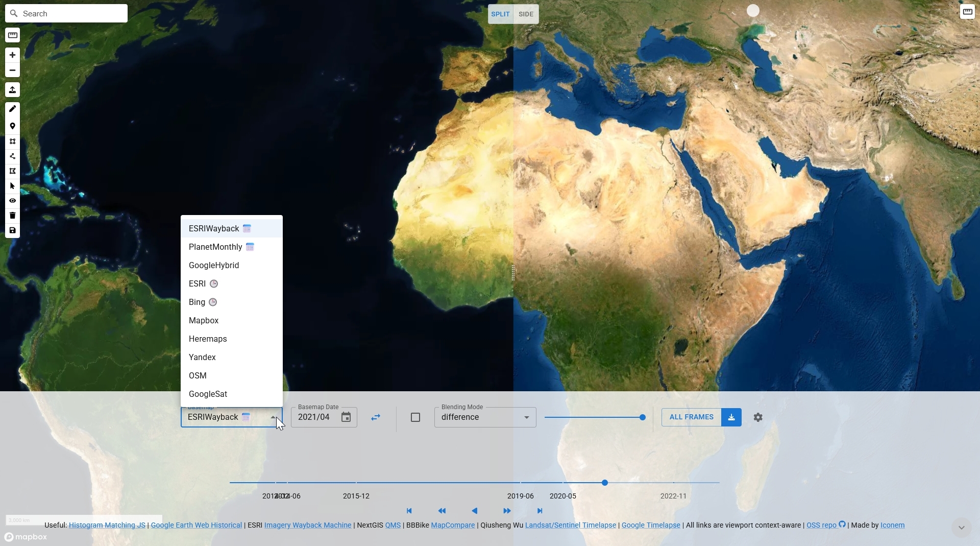The width and height of the screenshot is (980, 546).
Task: Open Google Timelapse link
Action: (x=651, y=525)
